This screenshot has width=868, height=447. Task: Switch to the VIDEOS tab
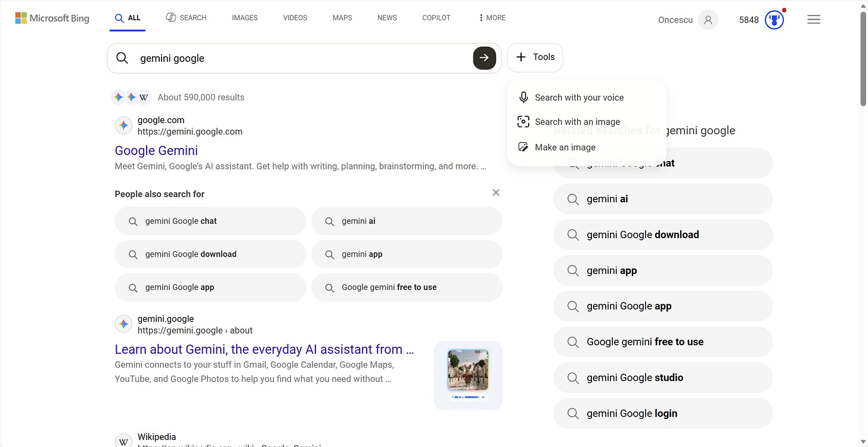[295, 18]
